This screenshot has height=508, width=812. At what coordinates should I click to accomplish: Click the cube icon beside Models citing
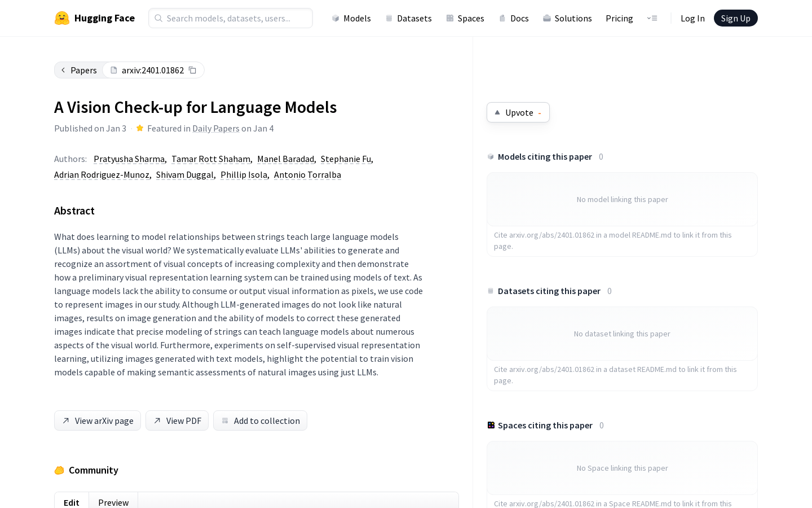click(491, 156)
